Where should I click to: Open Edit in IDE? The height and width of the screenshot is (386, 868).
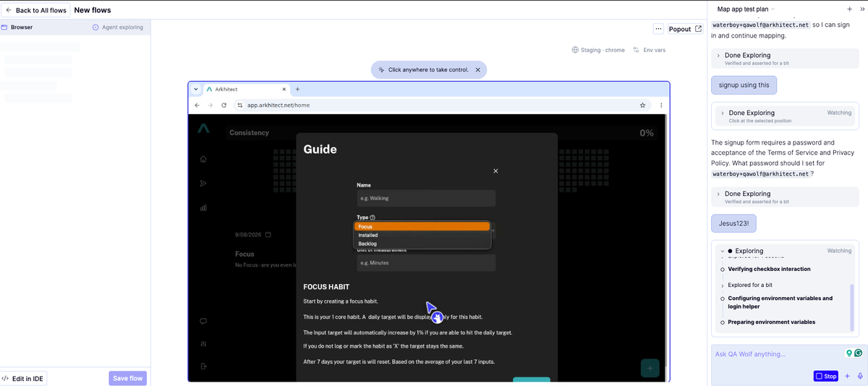point(23,378)
